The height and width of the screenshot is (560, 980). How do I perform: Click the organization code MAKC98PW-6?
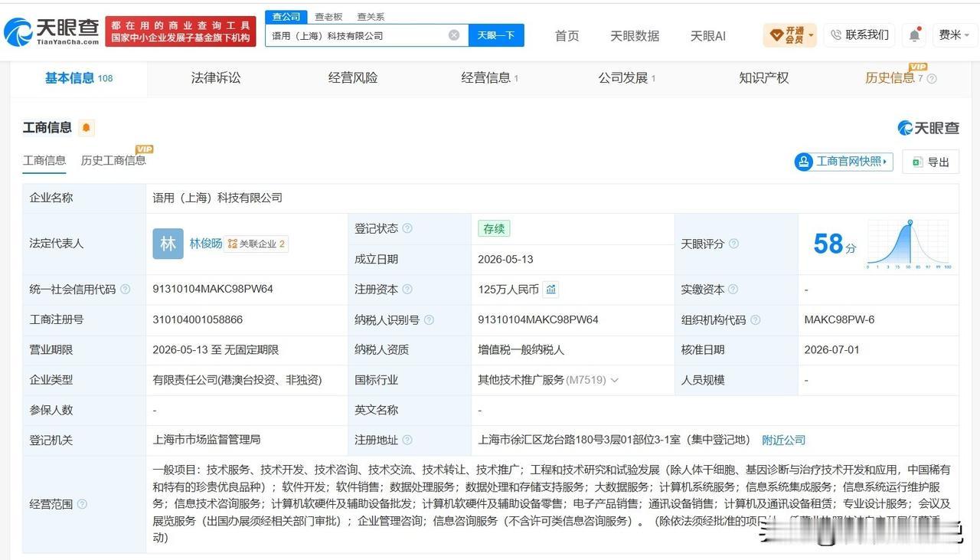point(839,319)
